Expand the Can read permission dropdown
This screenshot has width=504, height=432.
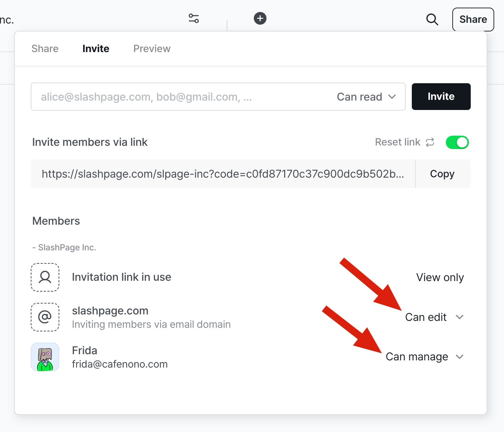[x=366, y=97]
